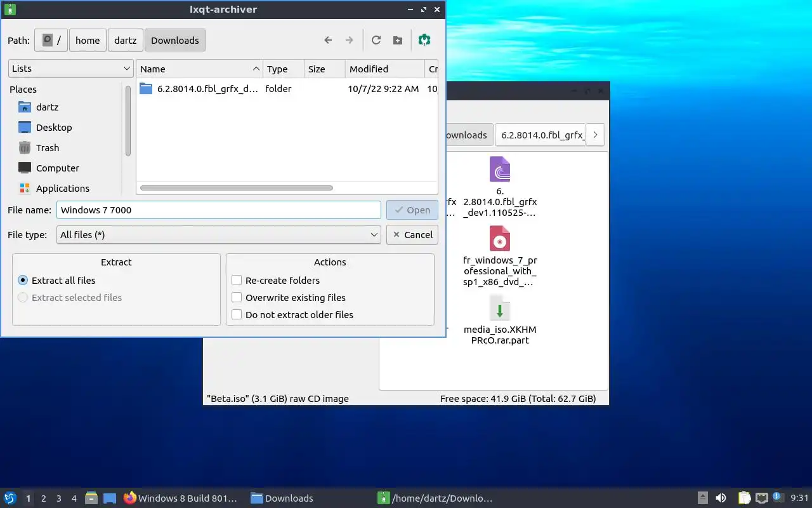Select Extract all files option

[57, 280]
